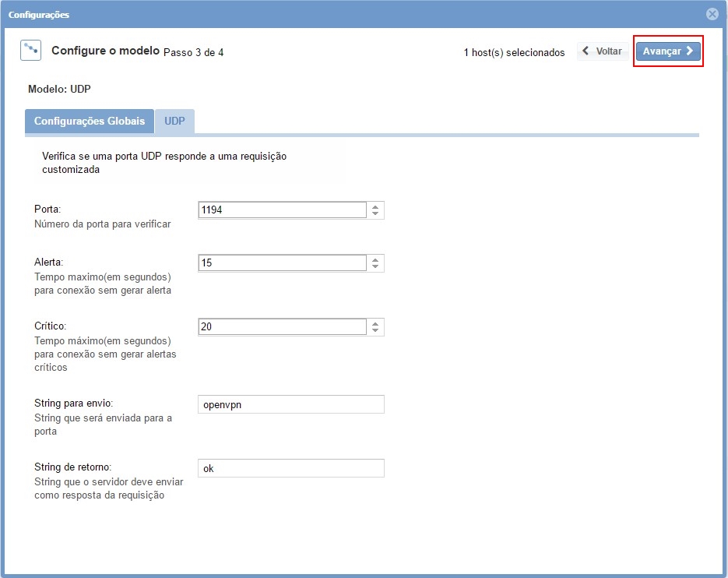Switch to Configurações Globais tab

pyautogui.click(x=90, y=122)
